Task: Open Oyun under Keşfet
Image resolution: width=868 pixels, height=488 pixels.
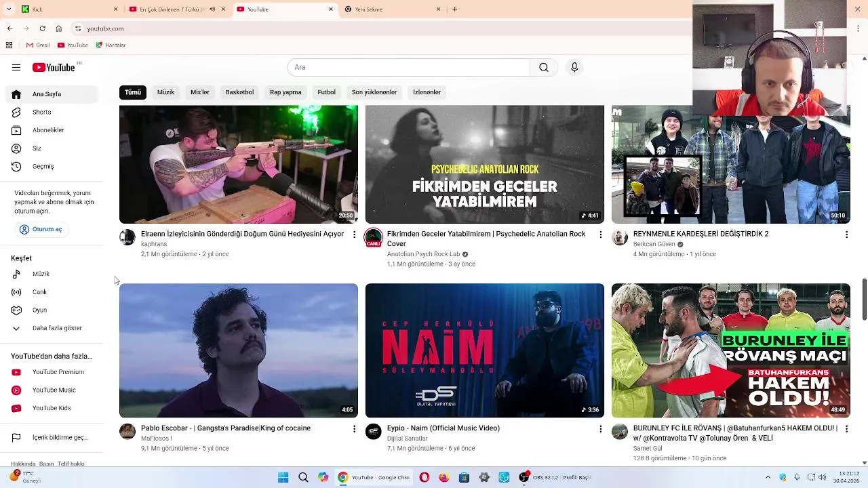Action: 52,310
